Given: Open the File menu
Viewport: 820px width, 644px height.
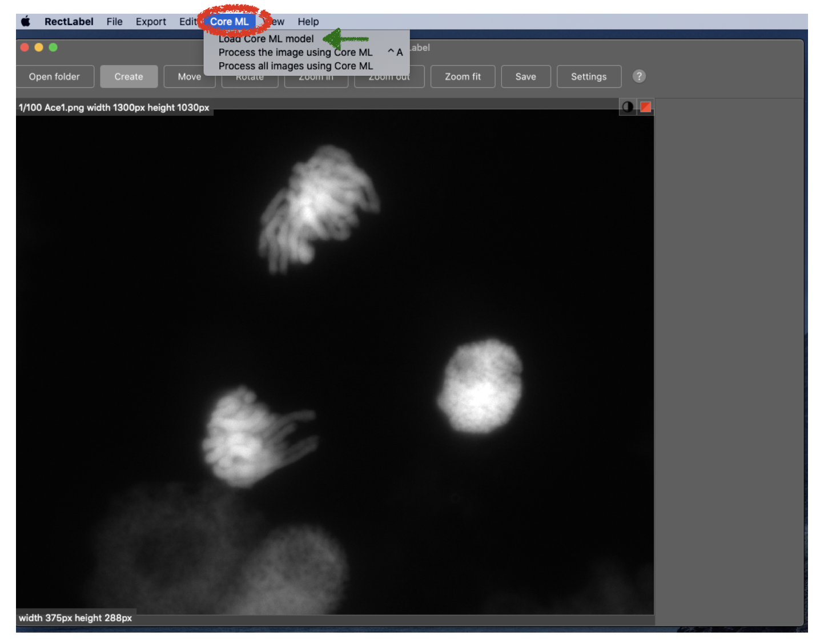Looking at the screenshot, I should (x=114, y=22).
